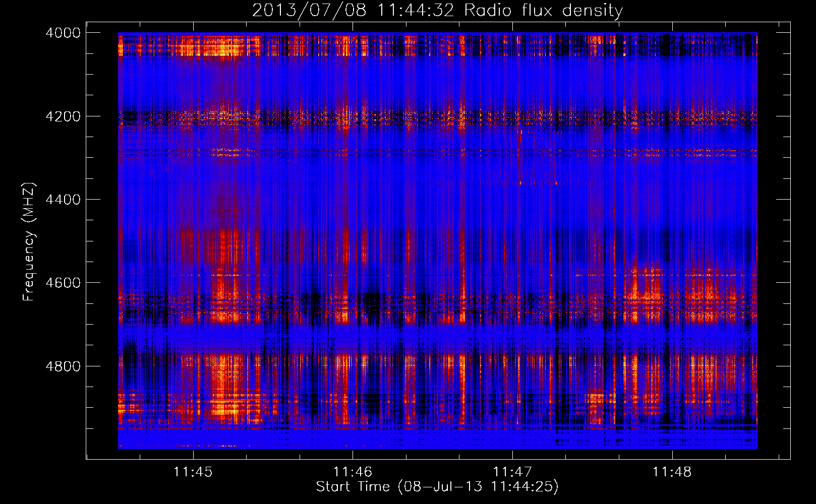Click the 11:45 time axis label
Viewport: 816px width, 504px height.
[193, 472]
